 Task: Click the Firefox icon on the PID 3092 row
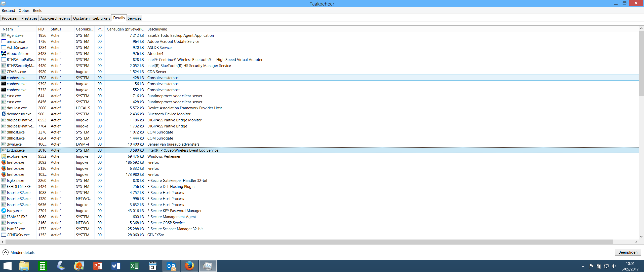pos(4,162)
